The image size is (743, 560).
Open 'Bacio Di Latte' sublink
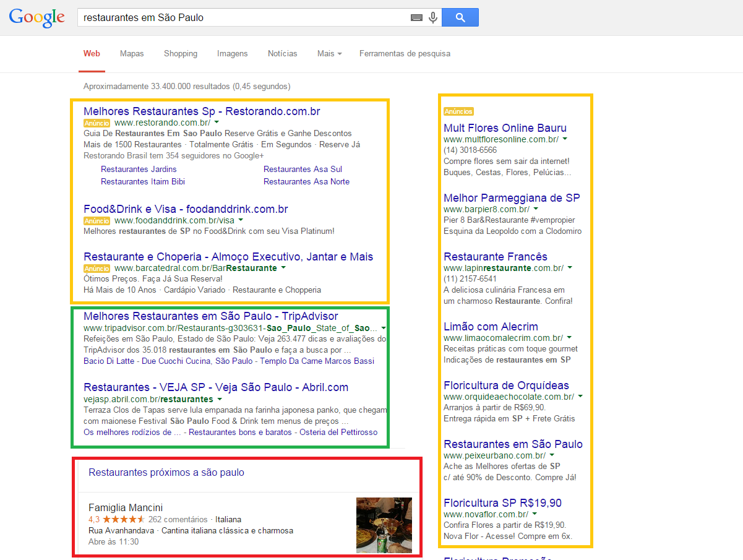click(x=110, y=361)
